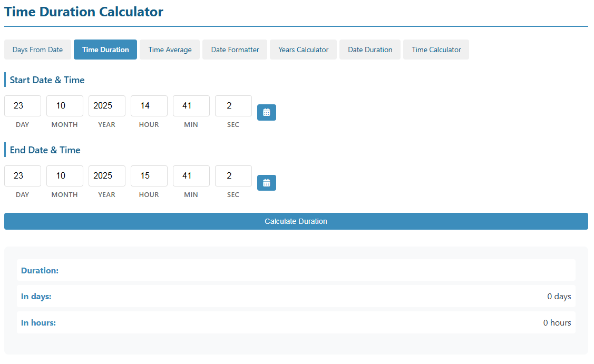Open the Date Duration tab
This screenshot has width=594, height=364.
pyautogui.click(x=370, y=50)
